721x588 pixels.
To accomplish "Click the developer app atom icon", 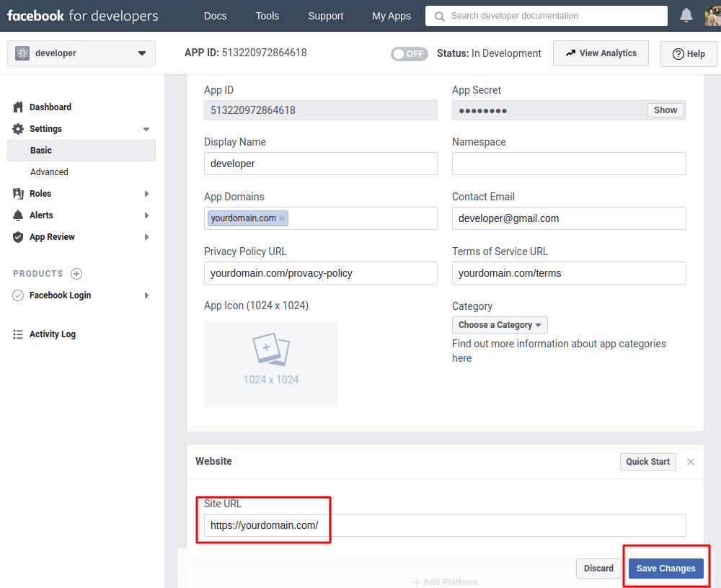I will click(x=22, y=53).
